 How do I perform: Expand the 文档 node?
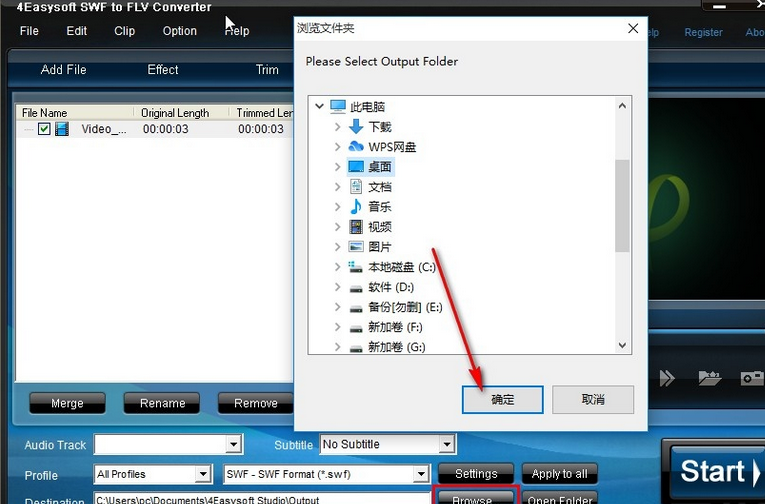click(338, 186)
